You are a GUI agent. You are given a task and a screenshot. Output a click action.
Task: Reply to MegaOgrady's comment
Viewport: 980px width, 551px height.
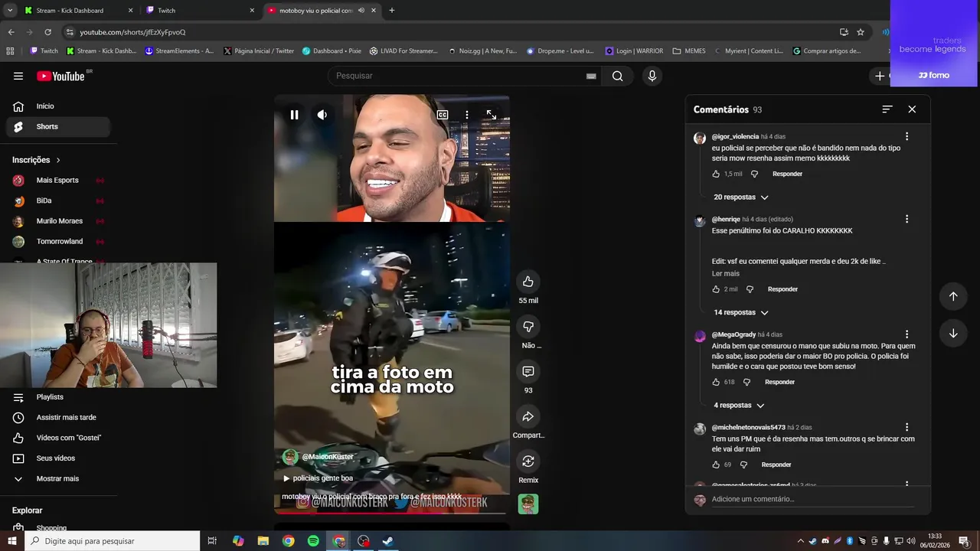779,382
